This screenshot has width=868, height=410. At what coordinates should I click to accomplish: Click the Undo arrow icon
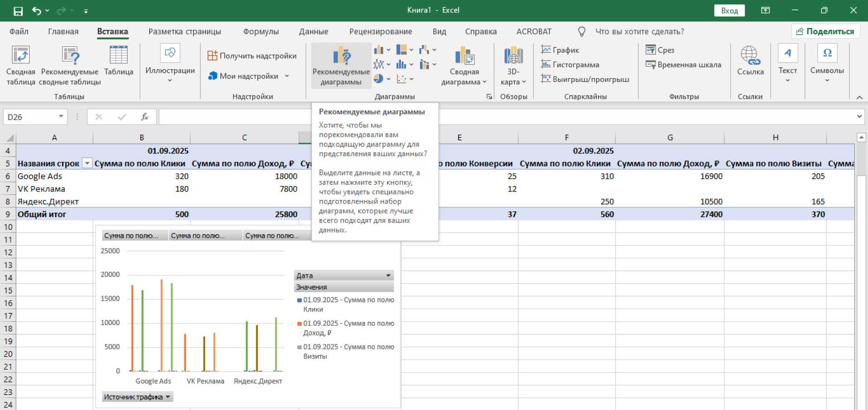[36, 11]
